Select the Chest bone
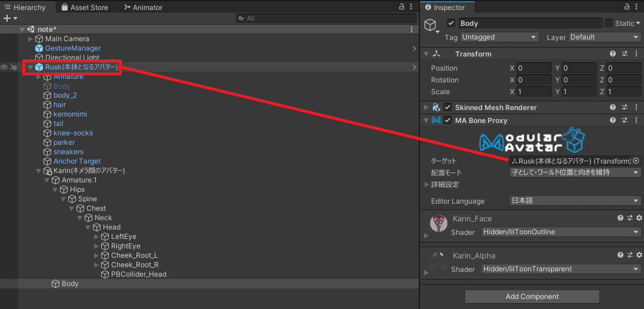Image resolution: width=644 pixels, height=309 pixels. click(96, 208)
